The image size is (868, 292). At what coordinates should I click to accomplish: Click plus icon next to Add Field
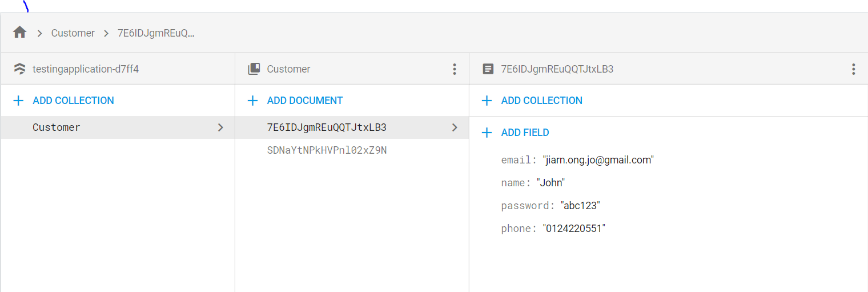coord(487,133)
